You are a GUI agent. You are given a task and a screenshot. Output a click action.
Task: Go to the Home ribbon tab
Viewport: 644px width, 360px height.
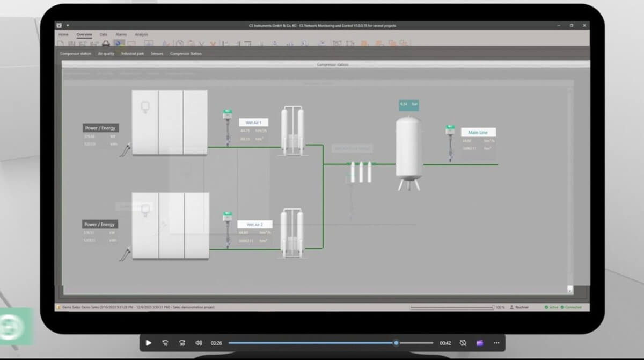(63, 34)
